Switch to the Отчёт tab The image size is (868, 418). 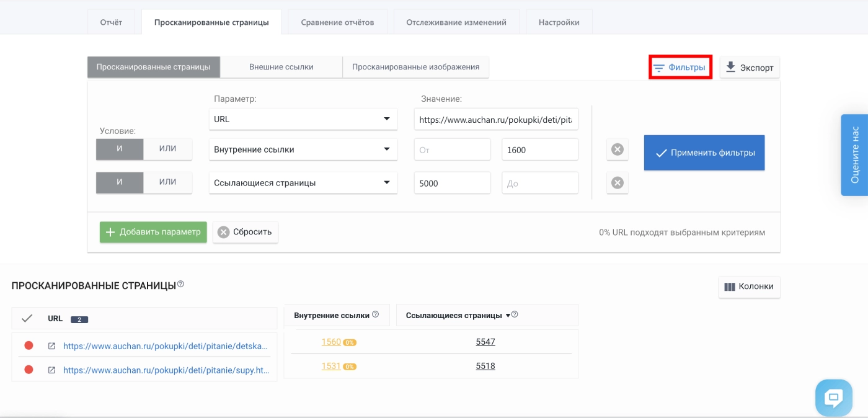[111, 22]
